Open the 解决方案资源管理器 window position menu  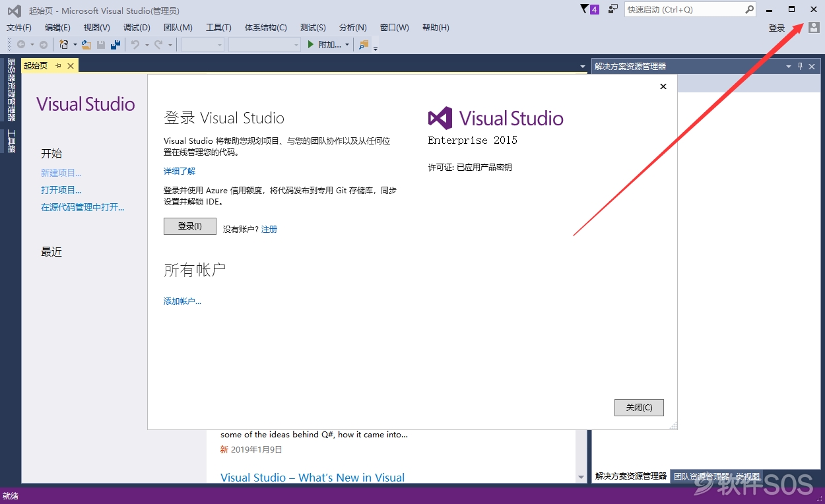788,67
